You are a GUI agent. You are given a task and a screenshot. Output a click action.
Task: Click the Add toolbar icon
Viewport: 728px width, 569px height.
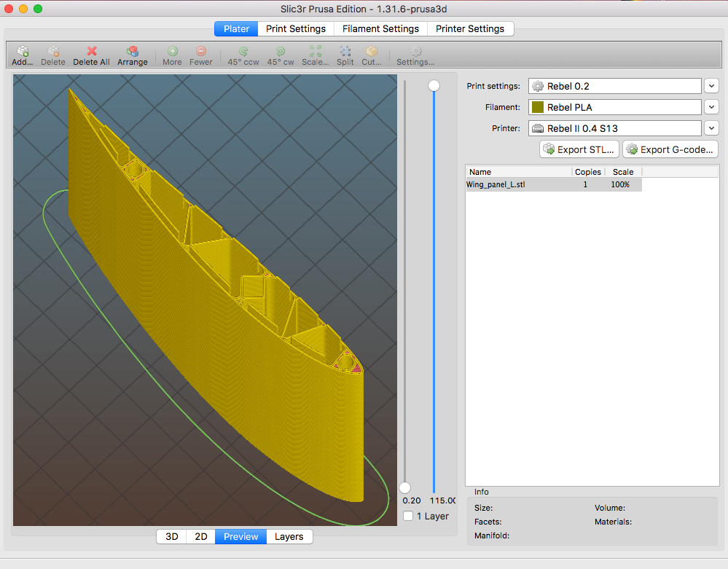(23, 52)
